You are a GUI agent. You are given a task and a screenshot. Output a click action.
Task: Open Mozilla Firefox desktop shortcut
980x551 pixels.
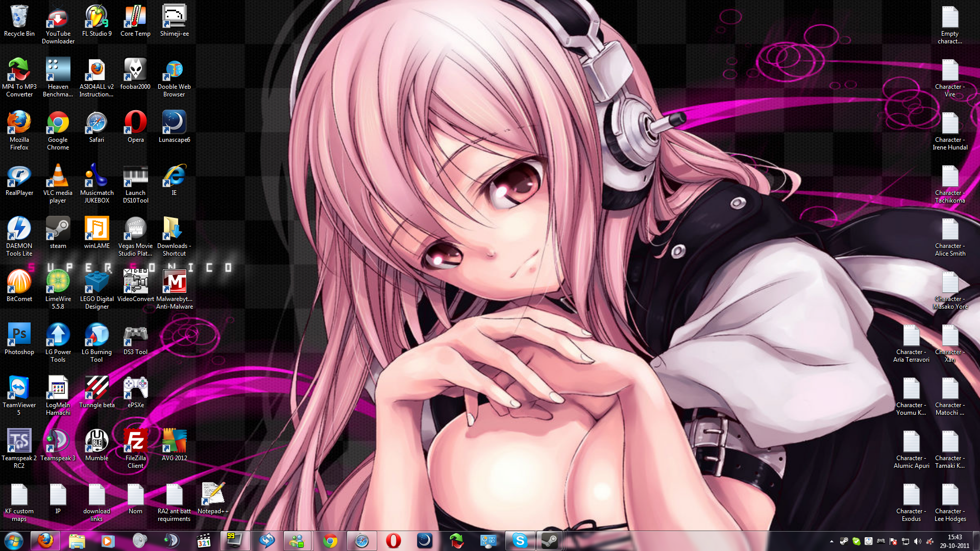pyautogui.click(x=19, y=131)
